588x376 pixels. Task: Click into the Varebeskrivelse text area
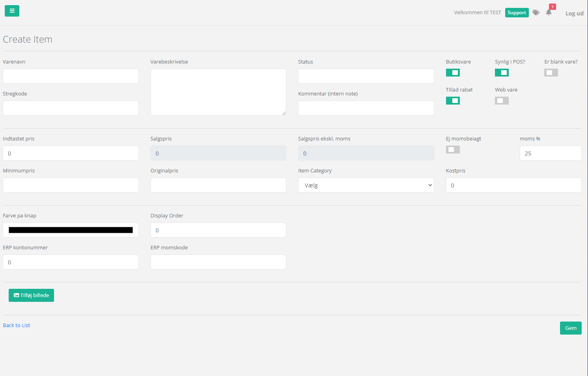[x=218, y=92]
